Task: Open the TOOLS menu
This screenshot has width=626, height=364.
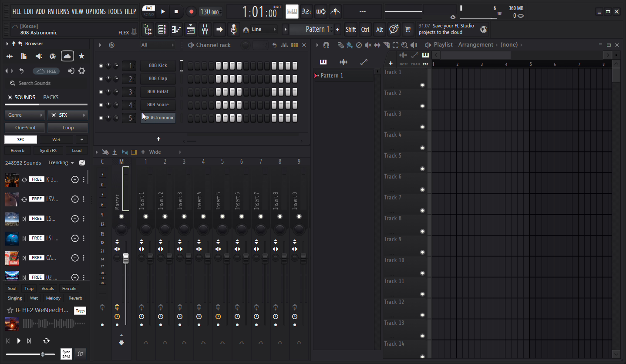Action: click(115, 11)
